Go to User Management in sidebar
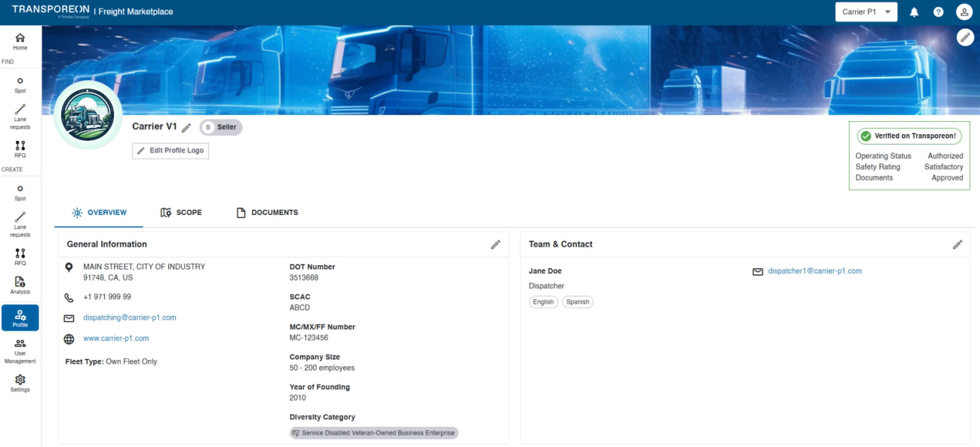980x447 pixels. click(x=20, y=351)
